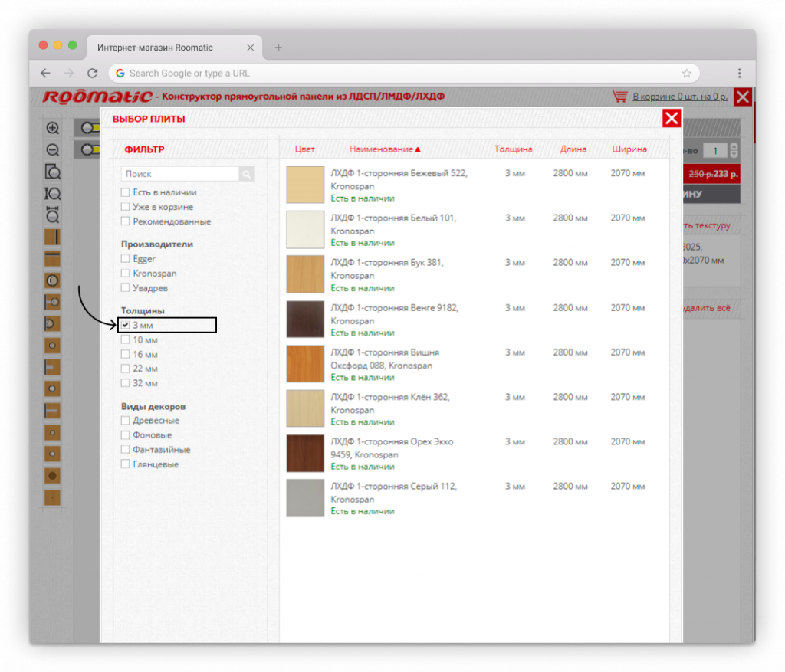This screenshot has width=785, height=672.
Task: Bookmark this page with the star icon
Action: pyautogui.click(x=686, y=74)
